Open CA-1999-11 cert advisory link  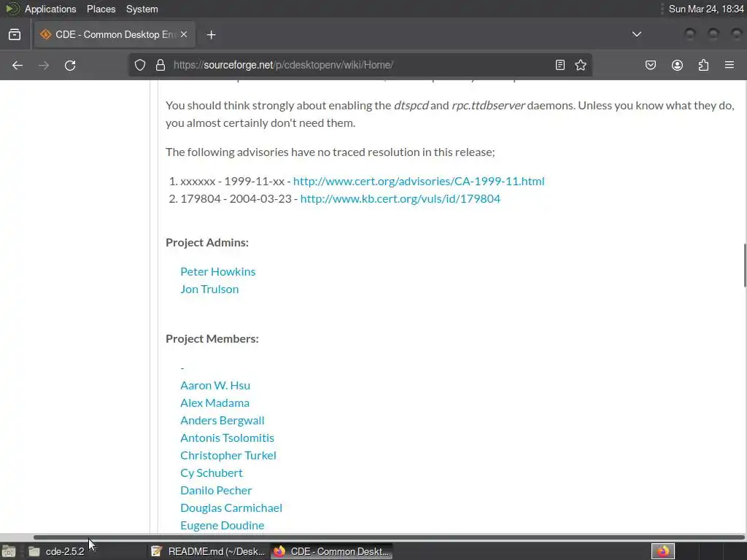pyautogui.click(x=419, y=182)
